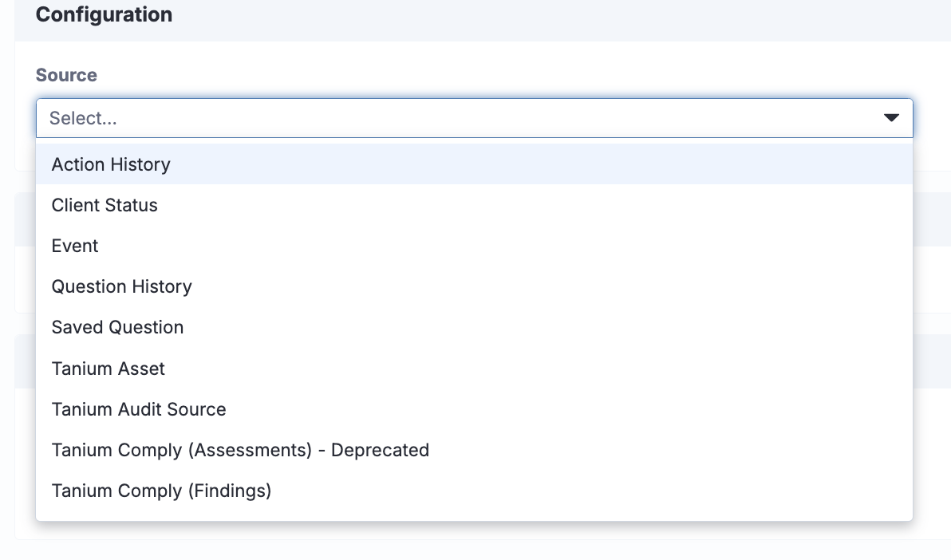Click the Source field label

pyautogui.click(x=66, y=75)
